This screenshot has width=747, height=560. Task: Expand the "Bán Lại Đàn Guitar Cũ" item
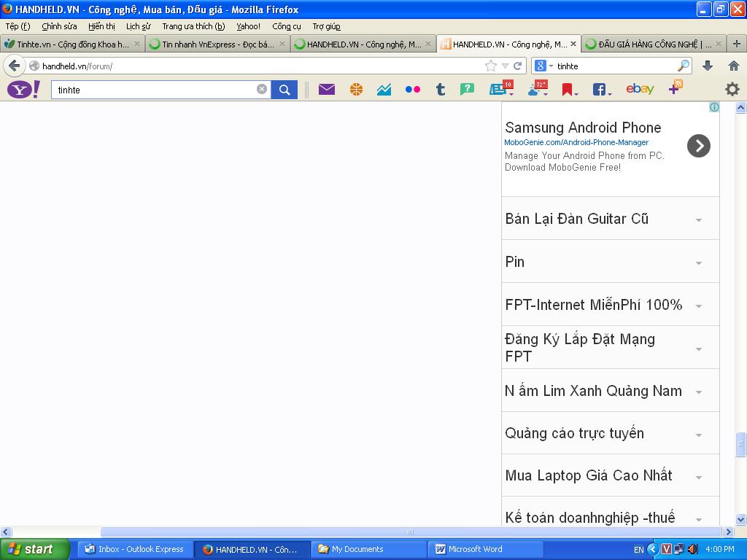tap(698, 219)
